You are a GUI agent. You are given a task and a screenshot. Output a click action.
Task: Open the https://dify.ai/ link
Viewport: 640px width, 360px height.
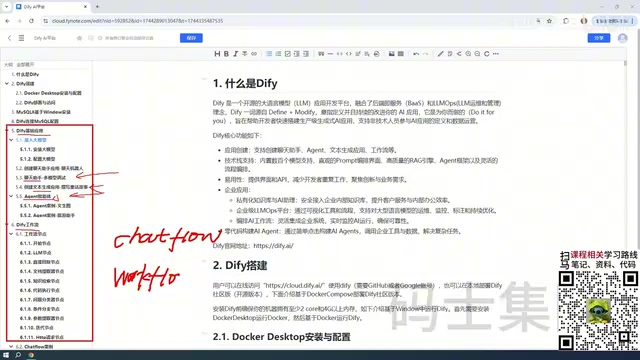(273, 246)
